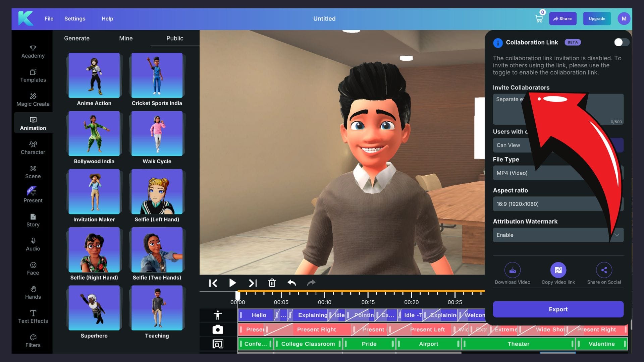Image resolution: width=644 pixels, height=362 pixels.
Task: Switch to the Mine tab
Action: tap(125, 38)
